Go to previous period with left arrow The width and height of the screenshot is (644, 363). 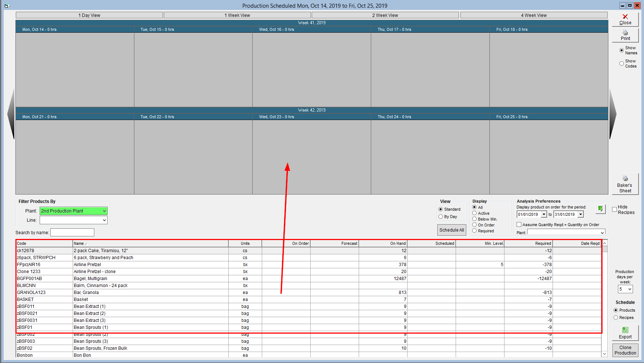coord(11,114)
